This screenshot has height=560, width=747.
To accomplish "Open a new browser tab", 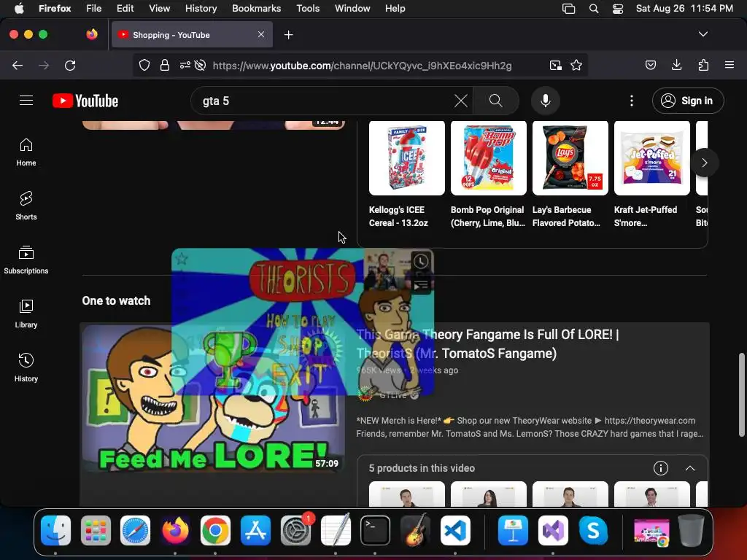I will 288,35.
